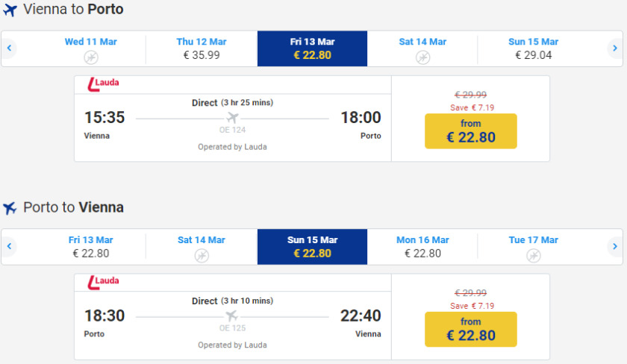The image size is (627, 364).
Task: Show later outbound dates with right arrow
Action: (x=614, y=48)
